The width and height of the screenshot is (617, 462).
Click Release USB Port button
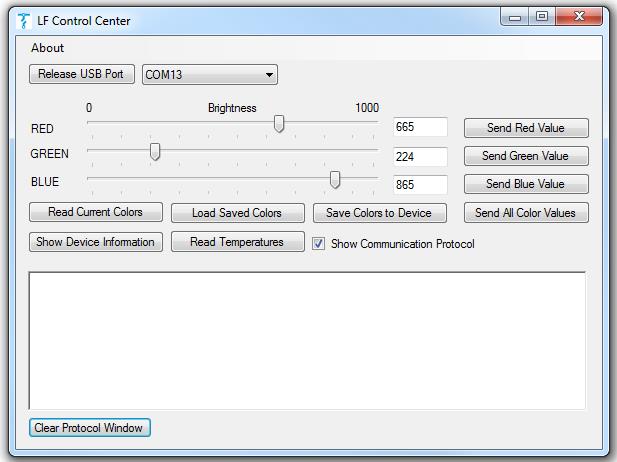coord(82,74)
